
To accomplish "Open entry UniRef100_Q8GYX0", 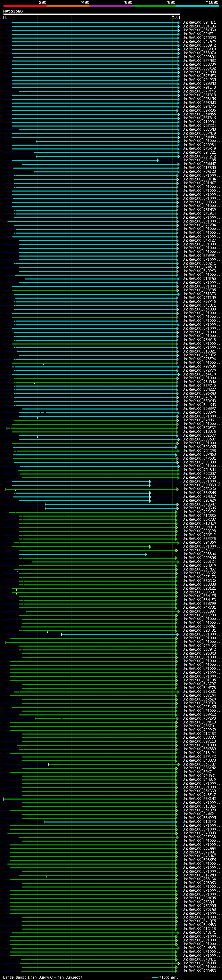I will [x=199, y=49].
